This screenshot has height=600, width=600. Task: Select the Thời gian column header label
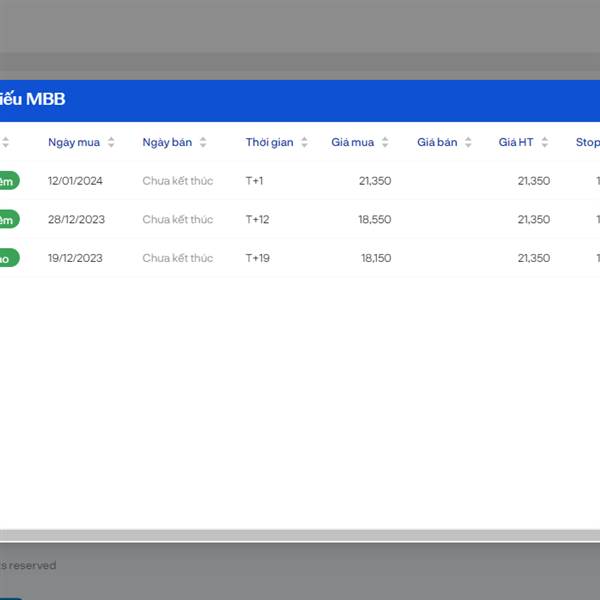(x=269, y=142)
